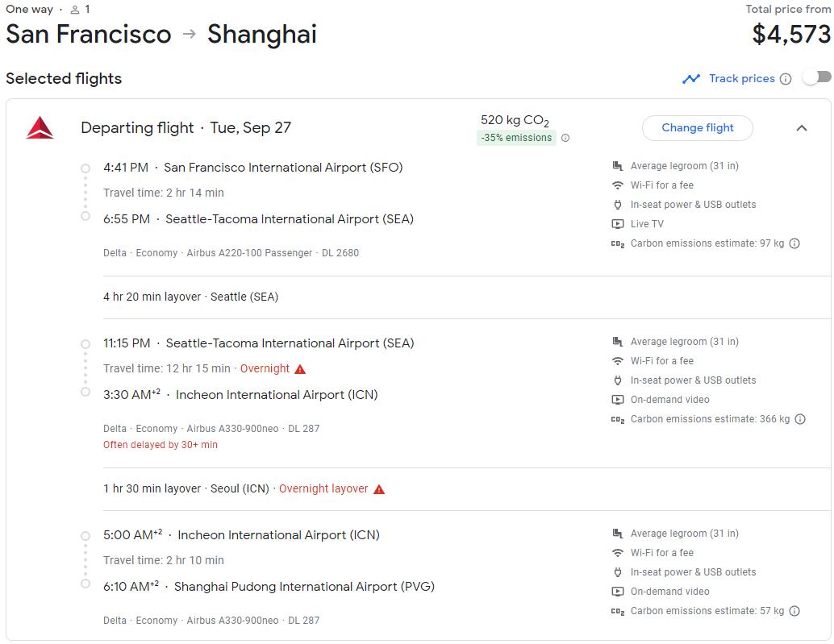The width and height of the screenshot is (834, 644).
Task: Click the Change flight button
Action: pos(697,128)
